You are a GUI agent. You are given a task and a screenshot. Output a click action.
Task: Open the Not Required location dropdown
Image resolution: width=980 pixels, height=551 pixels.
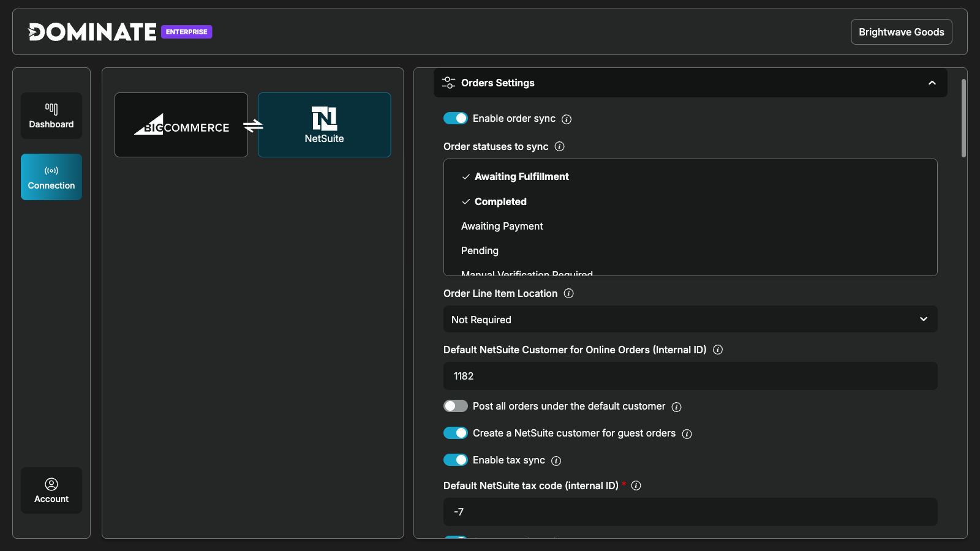(x=690, y=319)
